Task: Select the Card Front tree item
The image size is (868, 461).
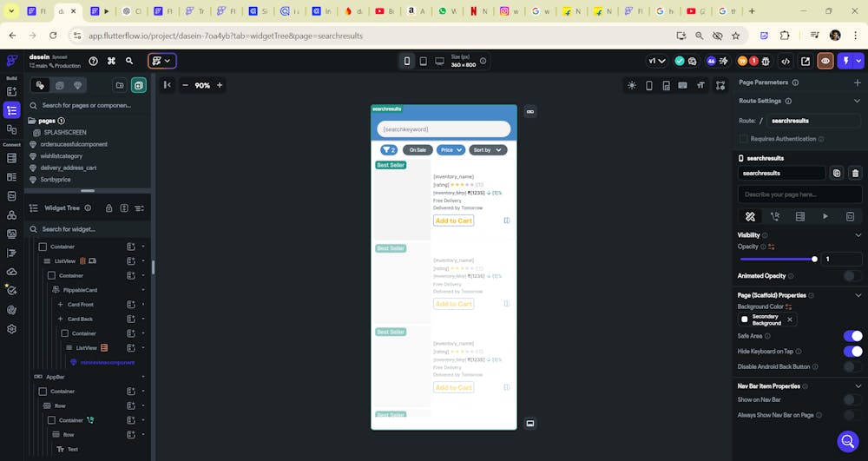Action: pyautogui.click(x=80, y=305)
